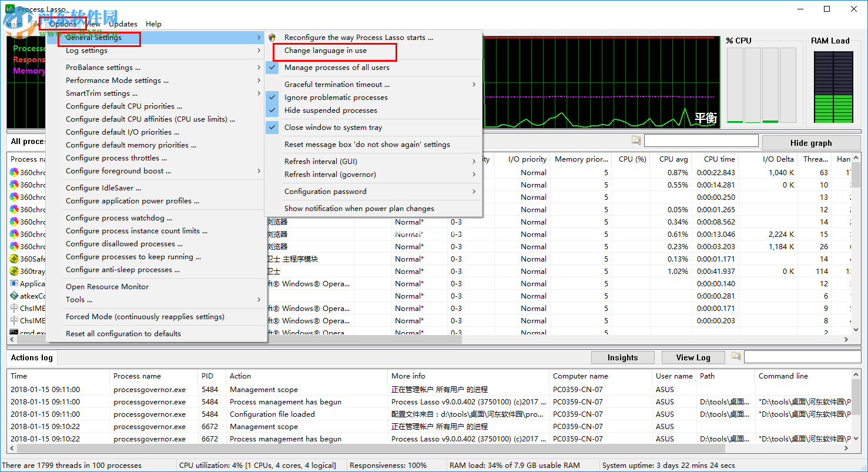This screenshot has width=868, height=472.
Task: Expand Log settings submenu
Action: point(157,50)
